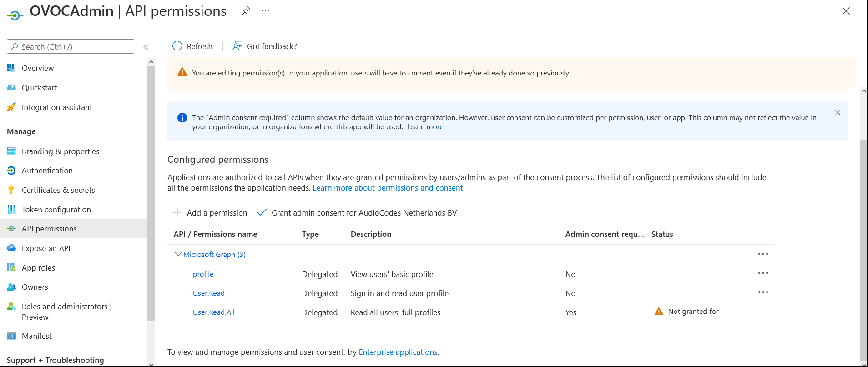This screenshot has width=868, height=367.
Task: Pin the OVOCAdmin blade
Action: pyautogui.click(x=246, y=11)
